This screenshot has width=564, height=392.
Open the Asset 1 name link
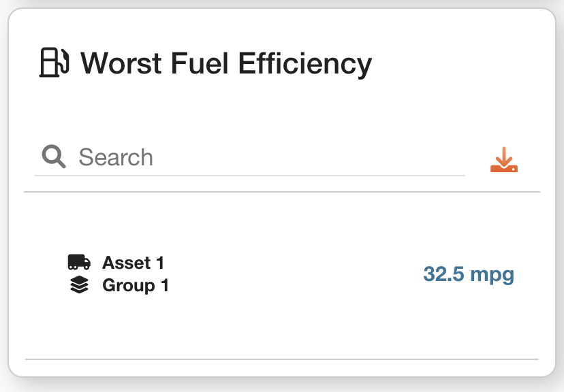click(x=134, y=262)
